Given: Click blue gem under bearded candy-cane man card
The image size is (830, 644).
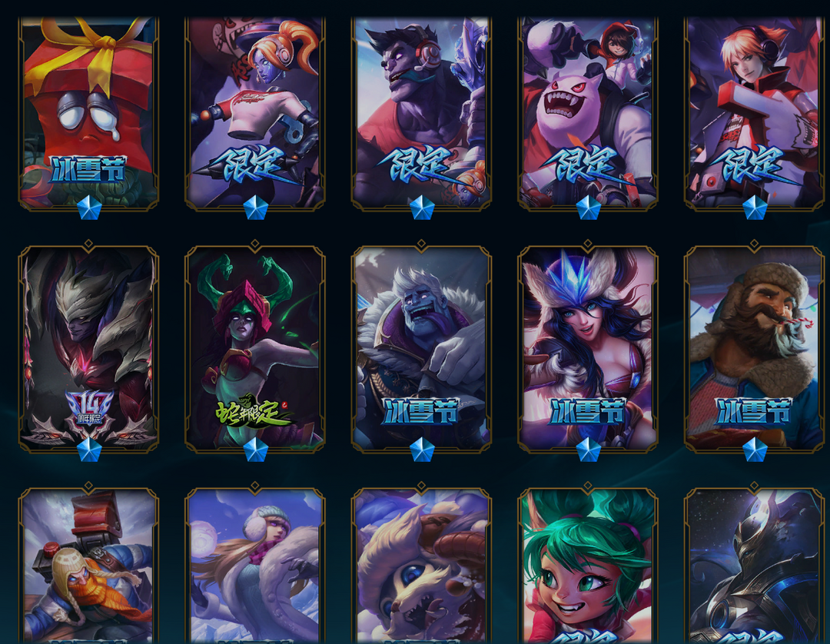Looking at the screenshot, I should pos(755,450).
